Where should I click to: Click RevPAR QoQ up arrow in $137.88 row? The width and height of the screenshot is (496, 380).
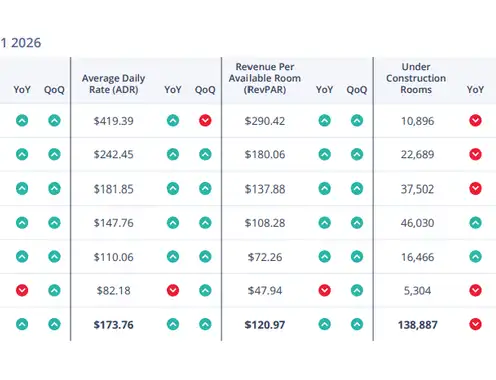[x=357, y=189]
